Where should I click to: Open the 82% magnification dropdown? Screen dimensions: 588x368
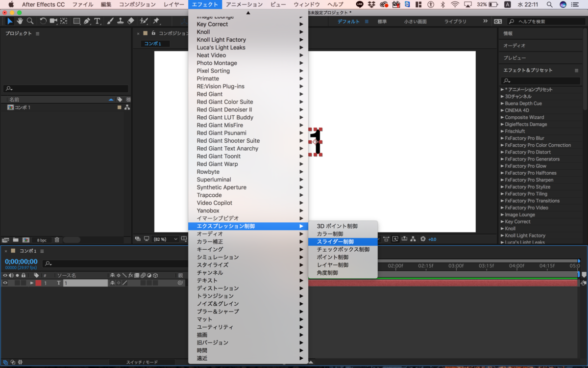166,239
